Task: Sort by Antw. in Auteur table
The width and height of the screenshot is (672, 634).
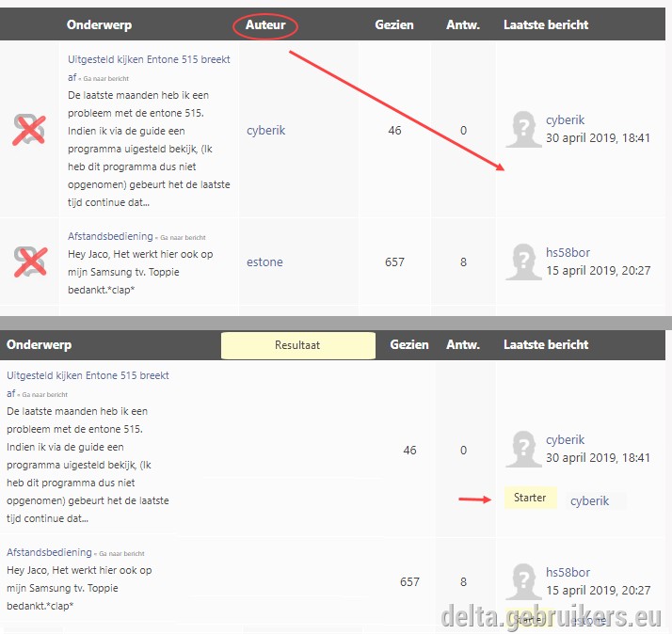Action: (463, 24)
